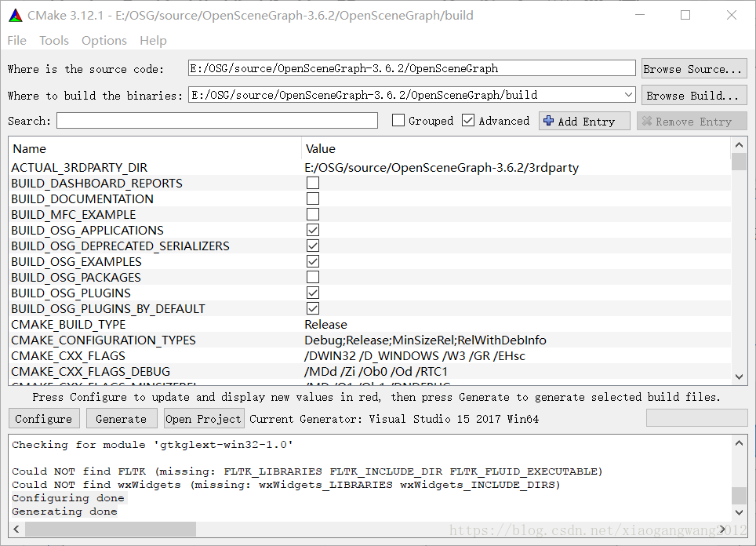Uncheck BUILD_OSG_APPLICATIONS checkbox
756x546 pixels.
[x=313, y=230]
